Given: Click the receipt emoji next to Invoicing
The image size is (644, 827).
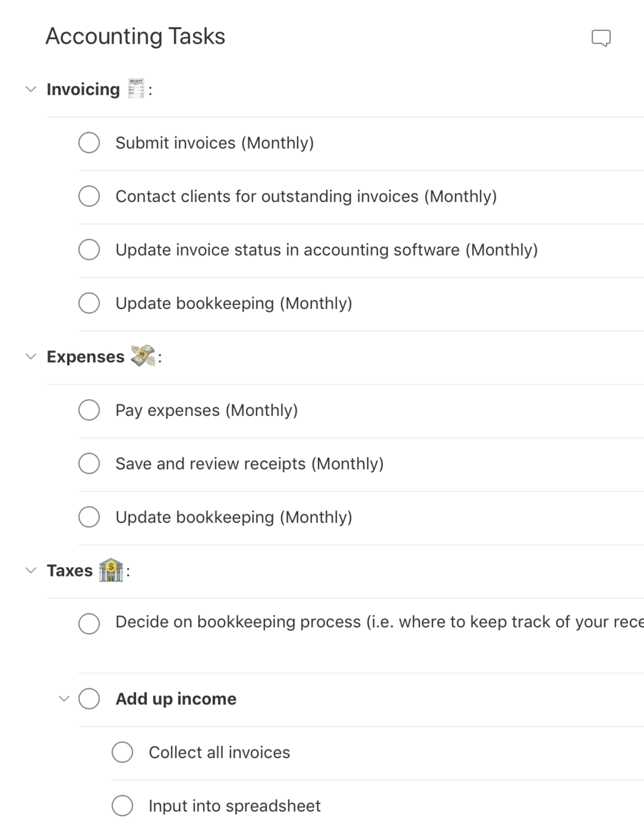Looking at the screenshot, I should pyautogui.click(x=136, y=88).
